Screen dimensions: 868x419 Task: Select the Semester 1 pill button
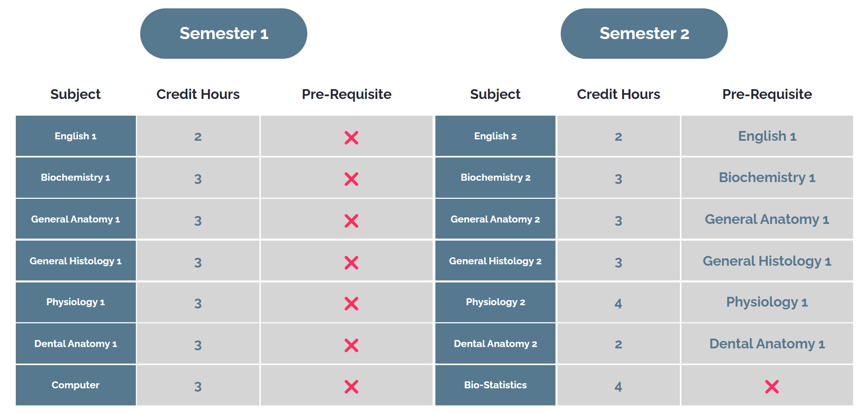(223, 33)
